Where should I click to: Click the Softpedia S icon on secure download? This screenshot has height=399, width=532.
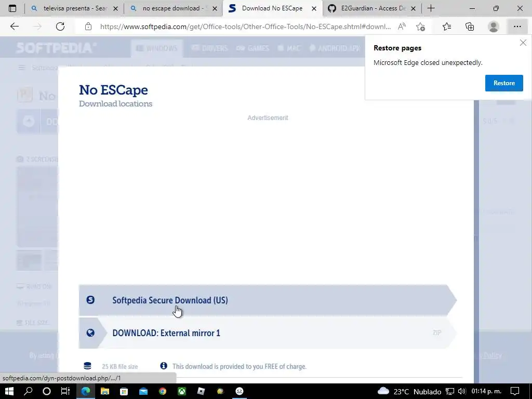pyautogui.click(x=90, y=300)
